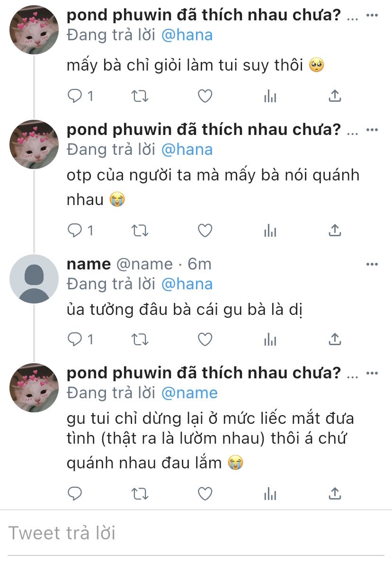Open the gray default avatar of name
This screenshot has width=392, height=572.
(x=34, y=279)
